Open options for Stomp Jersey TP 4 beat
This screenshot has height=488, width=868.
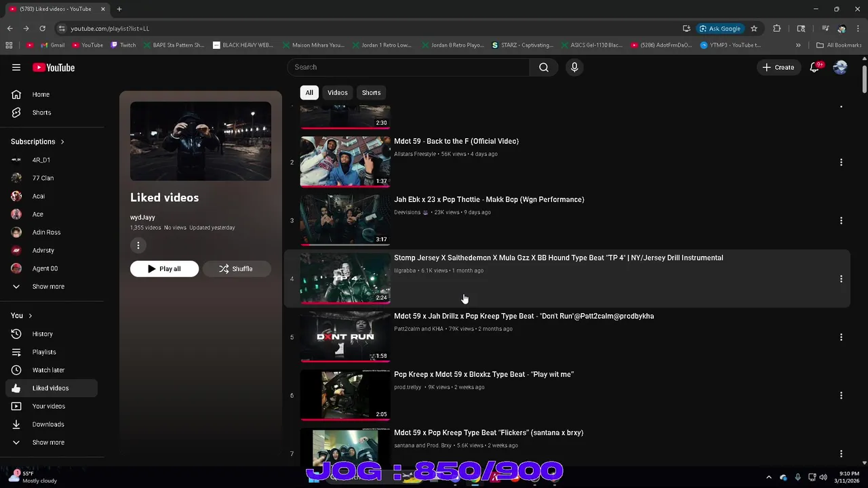841,279
